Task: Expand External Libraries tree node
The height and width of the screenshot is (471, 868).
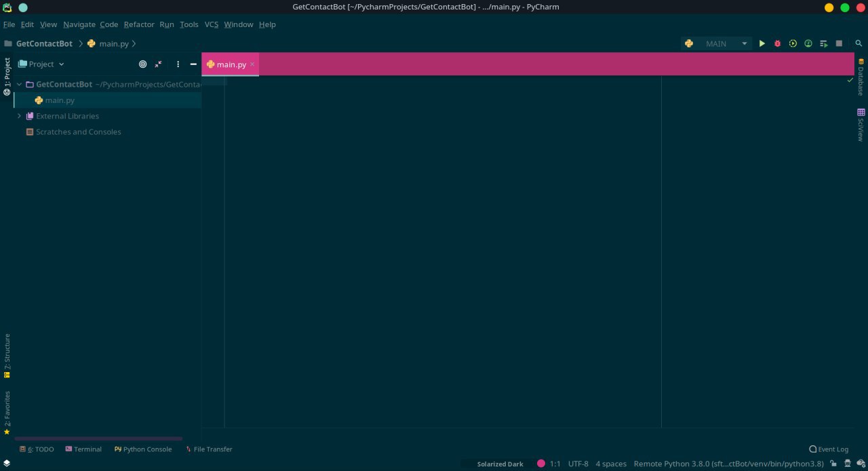Action: tap(19, 116)
